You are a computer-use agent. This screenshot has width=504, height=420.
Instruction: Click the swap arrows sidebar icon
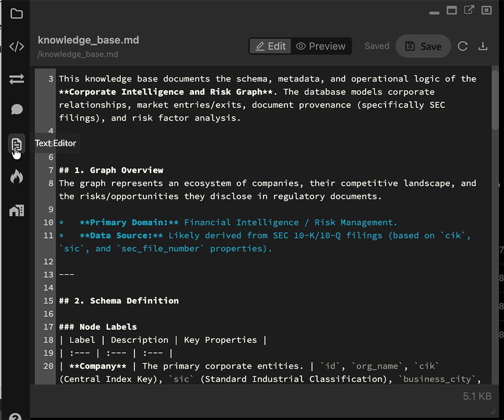(x=16, y=79)
